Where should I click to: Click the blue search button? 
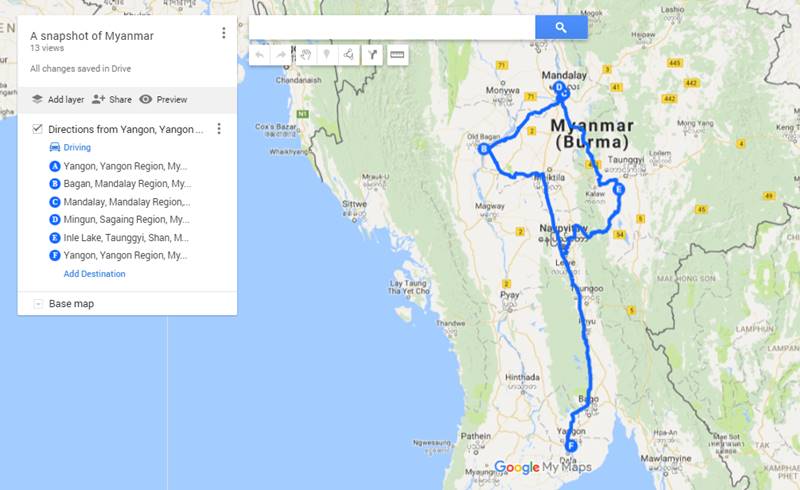click(x=561, y=27)
